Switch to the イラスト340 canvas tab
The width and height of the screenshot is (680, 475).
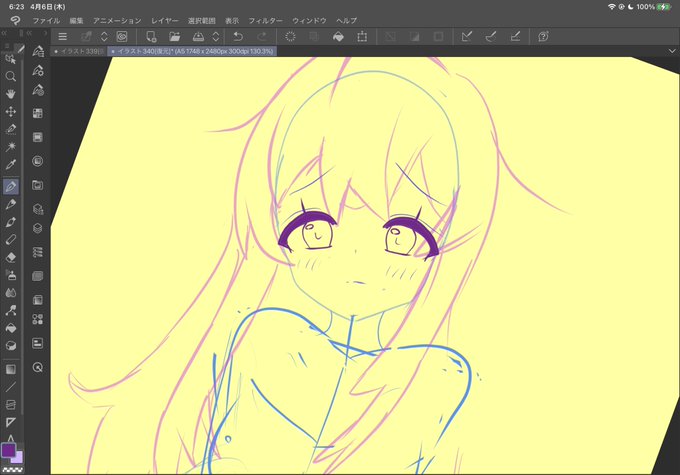point(192,51)
